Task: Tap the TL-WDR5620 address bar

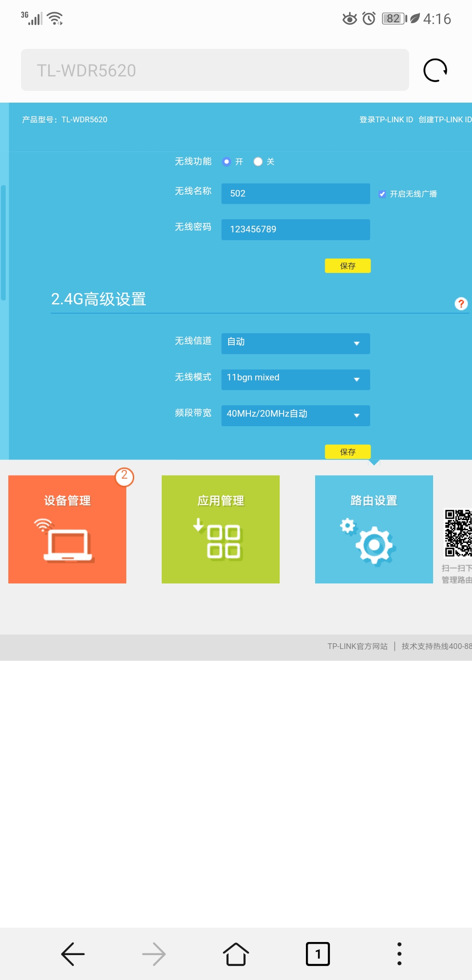Action: click(x=215, y=70)
